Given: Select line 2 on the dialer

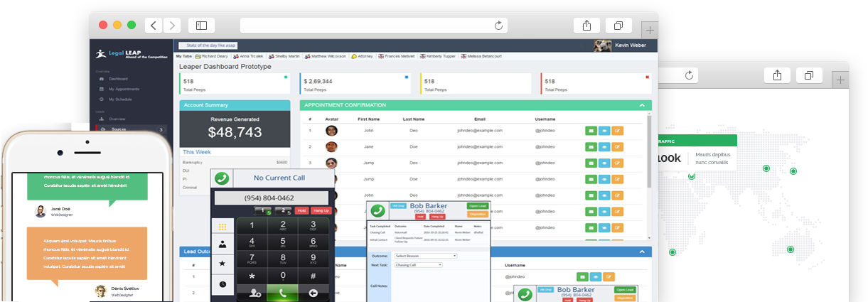Looking at the screenshot, I should click(282, 211).
